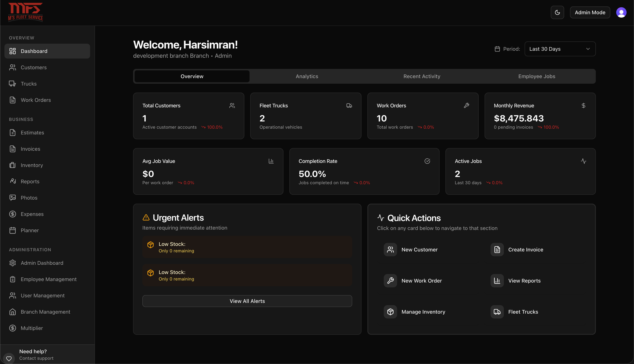Switch to the Recent Activity tab
This screenshot has height=364, width=634.
(422, 76)
